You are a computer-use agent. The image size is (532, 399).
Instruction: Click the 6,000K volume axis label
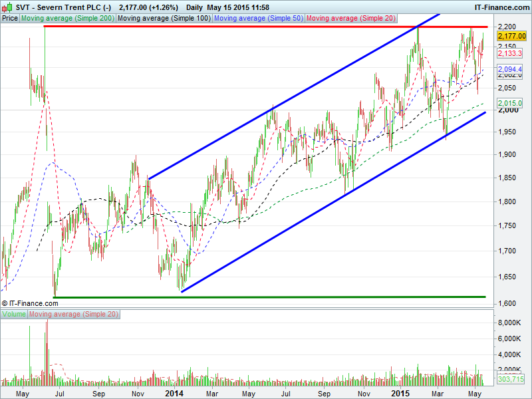click(509, 338)
